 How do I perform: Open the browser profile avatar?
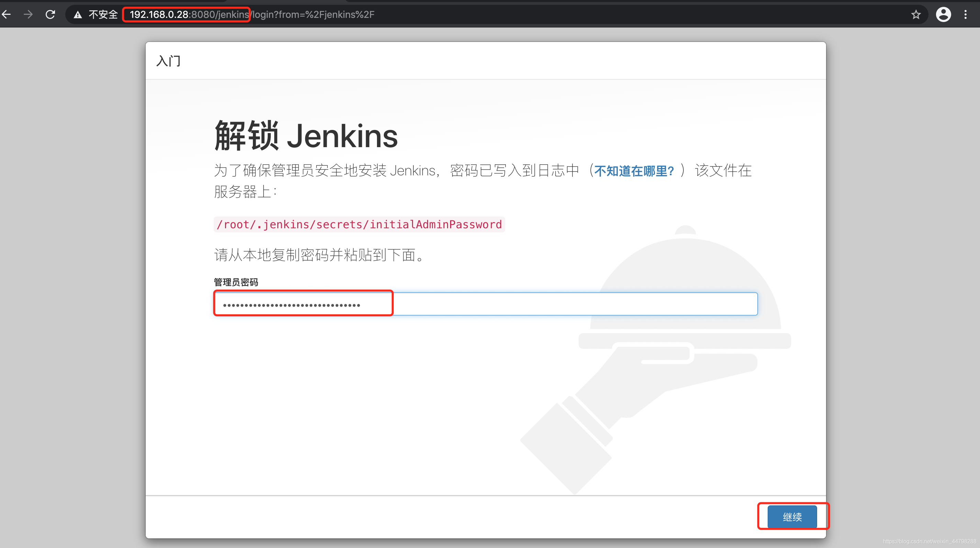943,14
